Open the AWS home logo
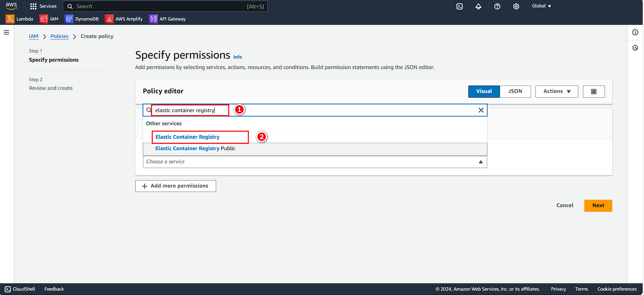 pyautogui.click(x=11, y=6)
